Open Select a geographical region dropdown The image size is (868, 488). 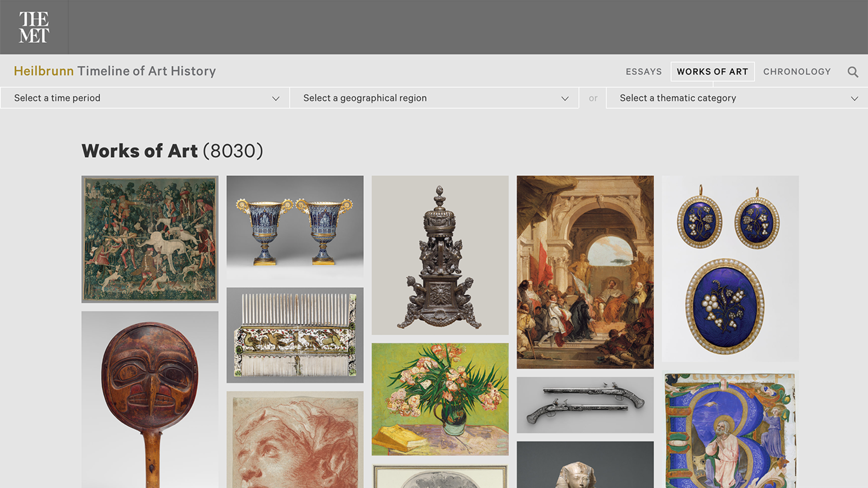coord(434,98)
